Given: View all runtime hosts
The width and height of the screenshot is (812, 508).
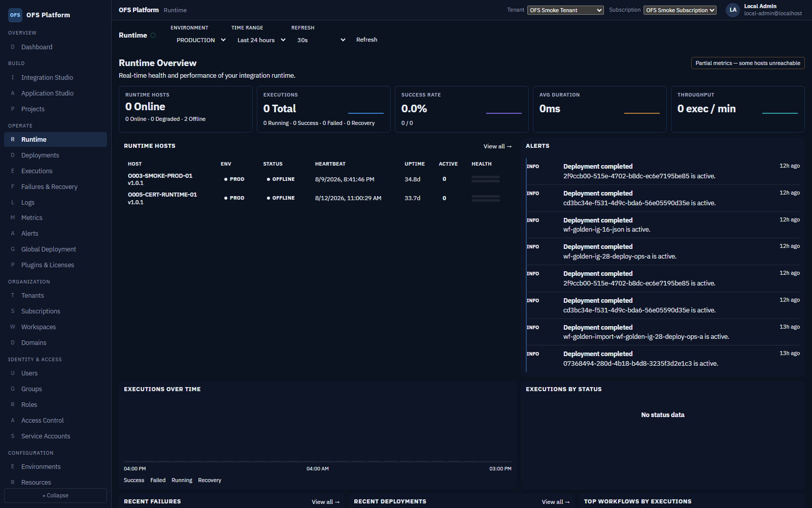Looking at the screenshot, I should click(x=497, y=146).
